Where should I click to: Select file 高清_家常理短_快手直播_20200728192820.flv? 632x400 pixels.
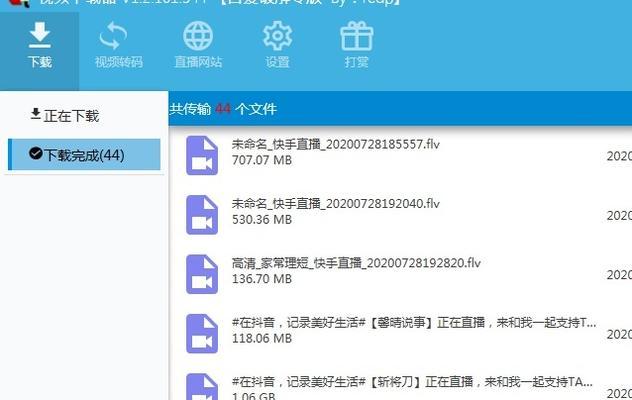click(x=356, y=263)
